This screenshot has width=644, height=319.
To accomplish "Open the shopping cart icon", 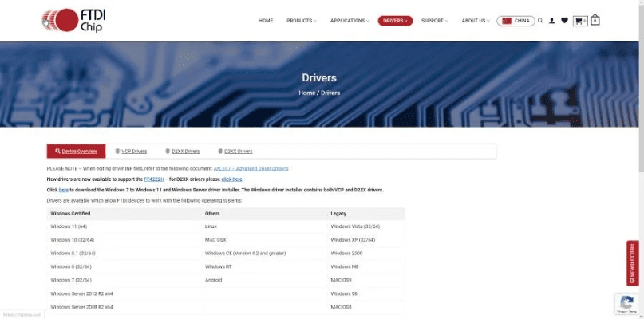I will coord(579,21).
